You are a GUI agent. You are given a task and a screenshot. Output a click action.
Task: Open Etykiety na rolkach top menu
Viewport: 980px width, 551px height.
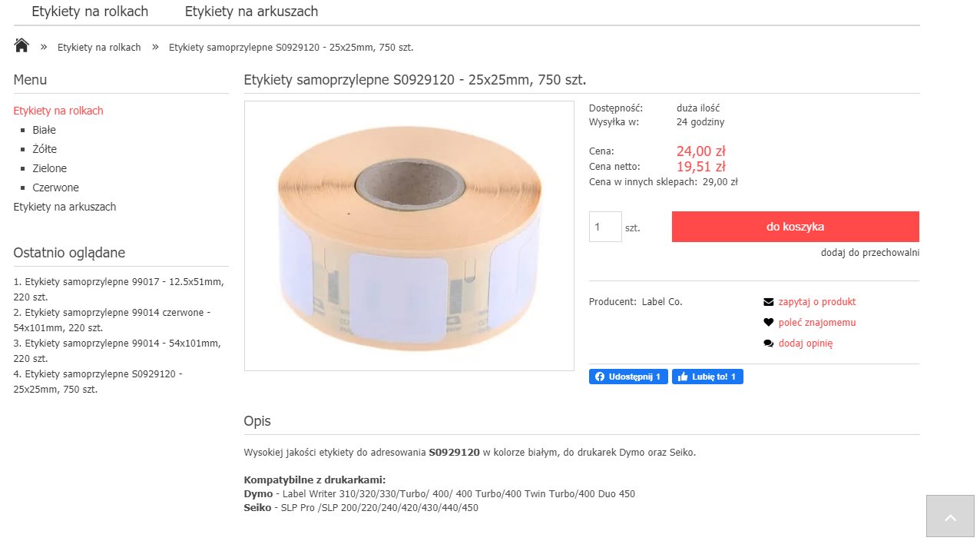click(90, 12)
